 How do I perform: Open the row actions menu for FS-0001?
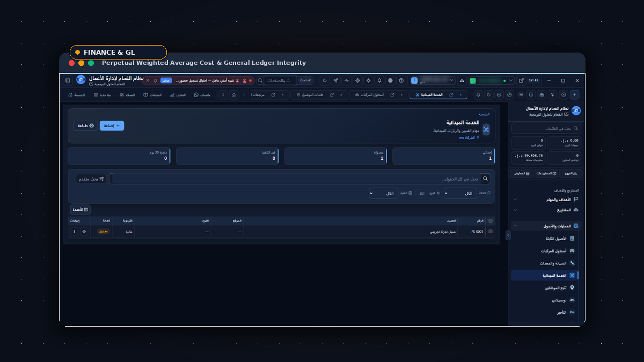coord(75,232)
